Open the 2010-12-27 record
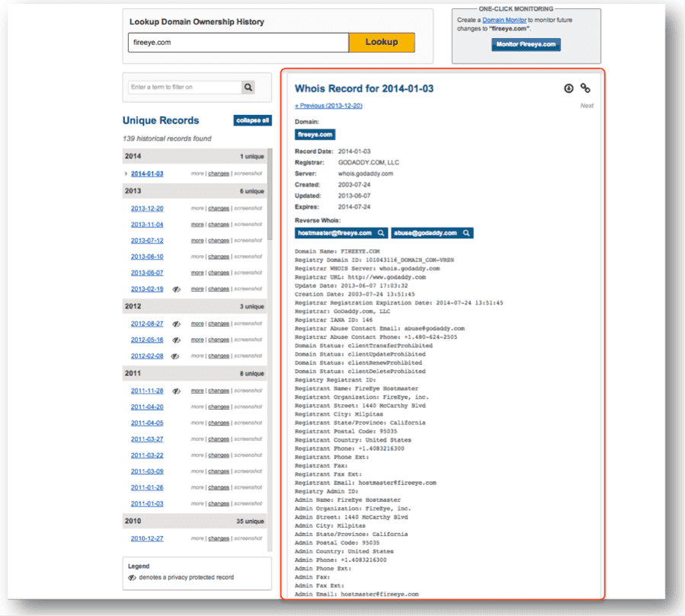Viewport: 685px width, 616px height. pos(147,539)
